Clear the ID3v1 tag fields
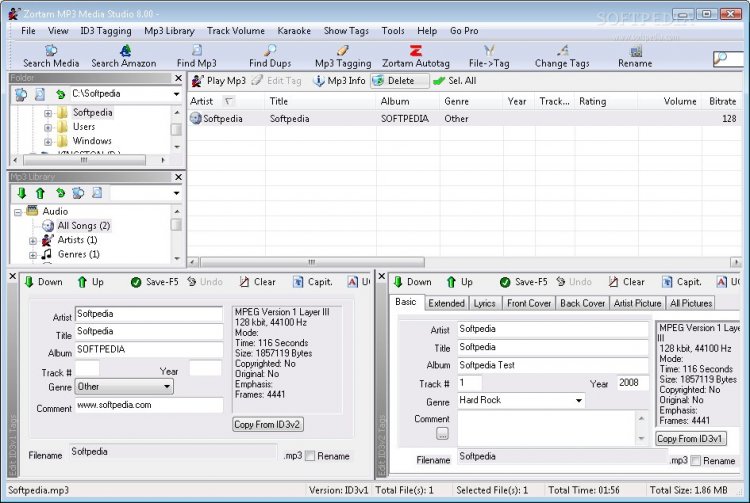 coord(257,282)
